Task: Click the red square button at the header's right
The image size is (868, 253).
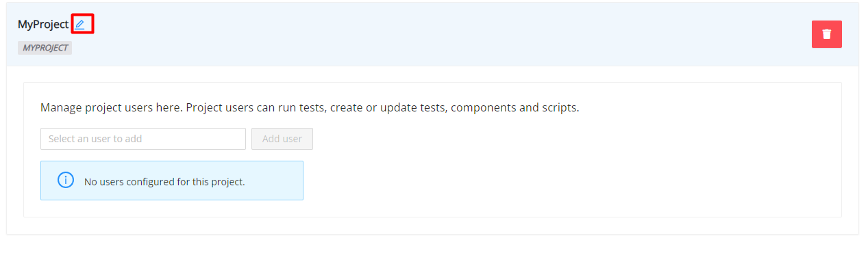Action: tap(826, 34)
